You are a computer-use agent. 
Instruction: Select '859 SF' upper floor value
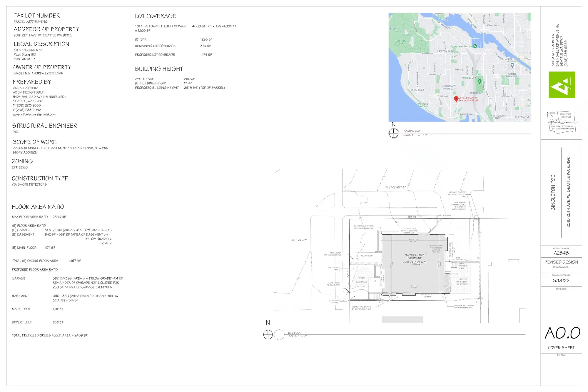[x=58, y=322]
